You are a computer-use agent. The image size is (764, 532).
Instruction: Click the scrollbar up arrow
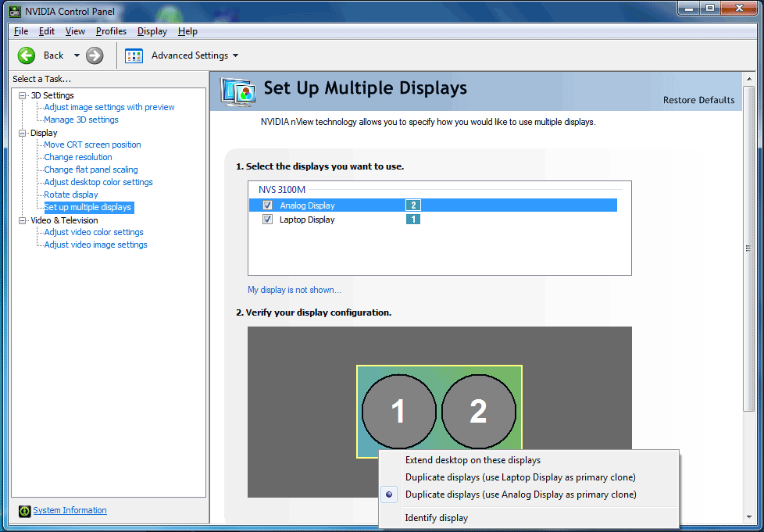pos(748,79)
